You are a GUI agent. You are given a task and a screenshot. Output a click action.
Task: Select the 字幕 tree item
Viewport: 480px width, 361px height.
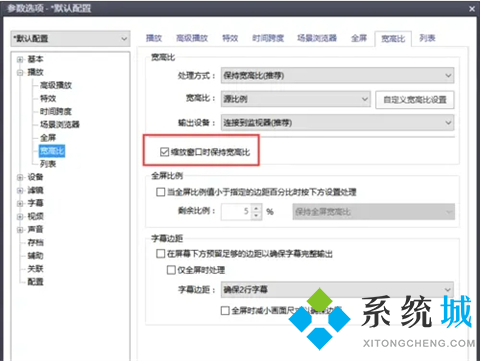click(x=35, y=203)
